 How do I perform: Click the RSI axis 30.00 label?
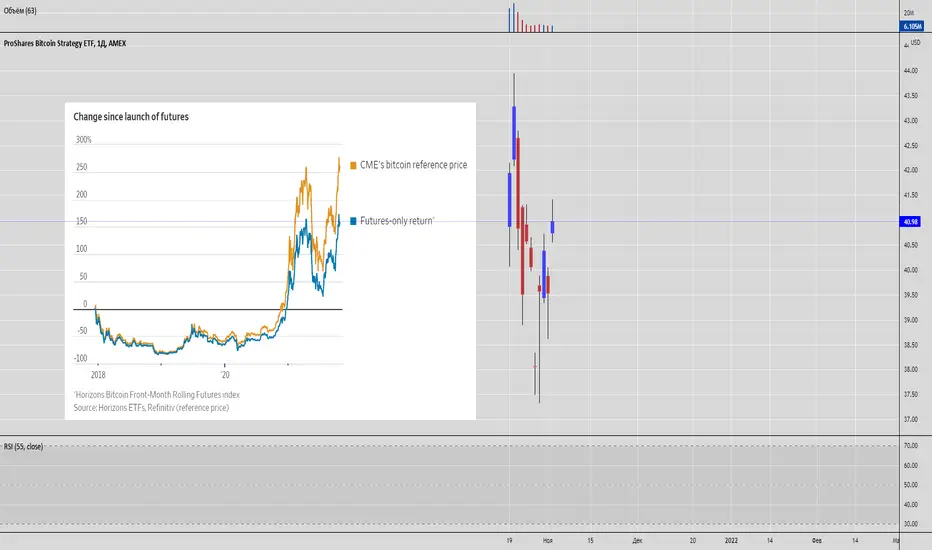click(x=911, y=524)
